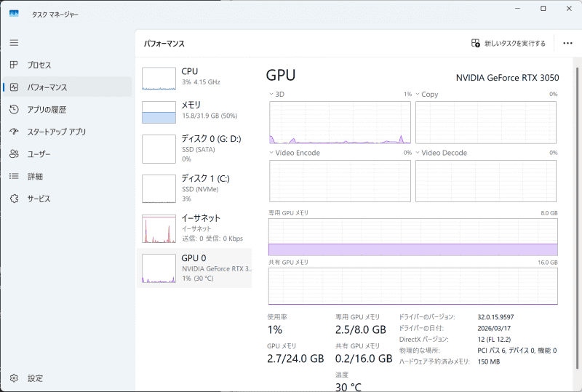This screenshot has width=582, height=392.
Task: Go to スタートアップ アプリ page
Action: click(x=67, y=132)
